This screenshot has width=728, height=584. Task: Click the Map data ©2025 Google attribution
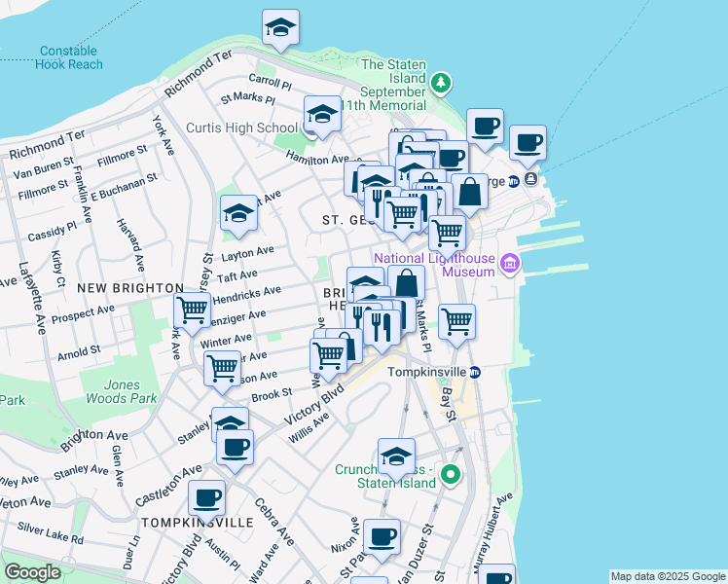pos(668,576)
